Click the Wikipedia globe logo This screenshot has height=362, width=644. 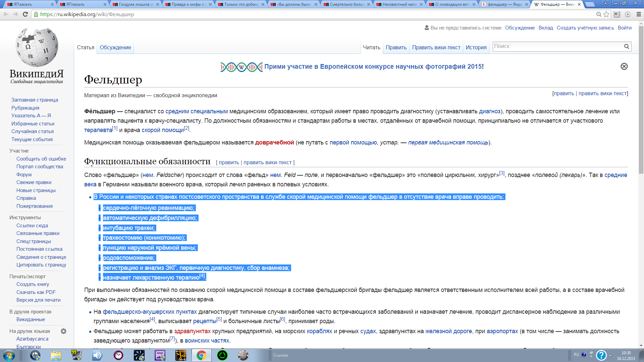(37, 47)
